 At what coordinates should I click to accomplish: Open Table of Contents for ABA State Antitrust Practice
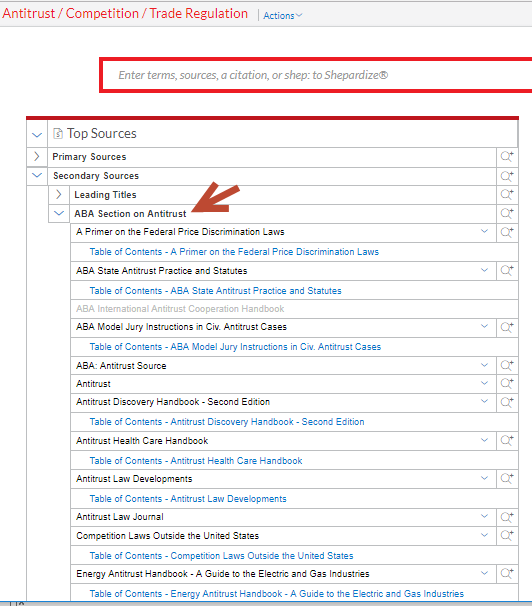[216, 291]
